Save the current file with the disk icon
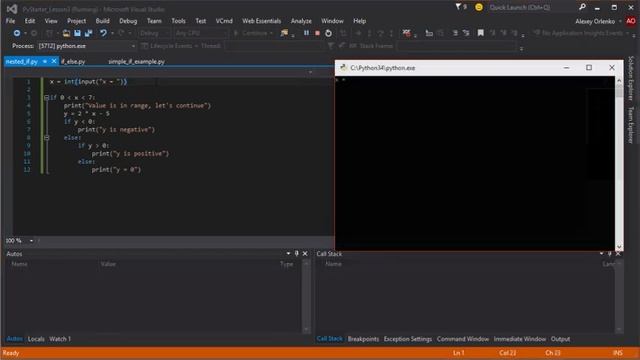This screenshot has height=360, width=640. [77, 33]
